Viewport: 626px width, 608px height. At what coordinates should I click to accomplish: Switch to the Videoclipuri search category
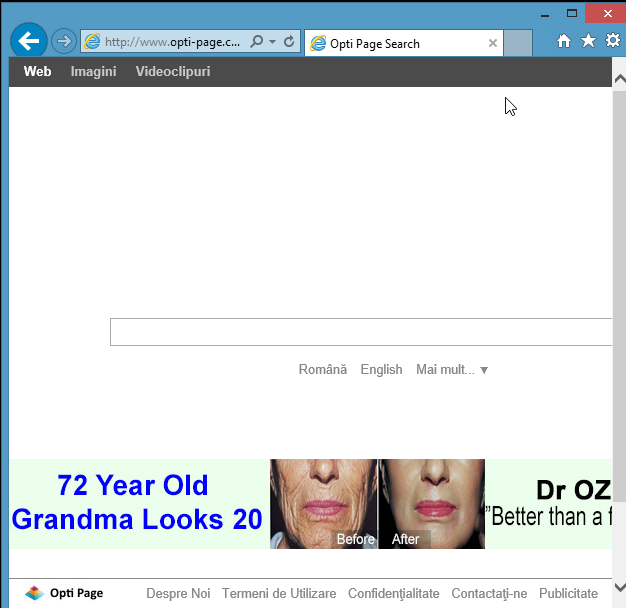coord(173,71)
